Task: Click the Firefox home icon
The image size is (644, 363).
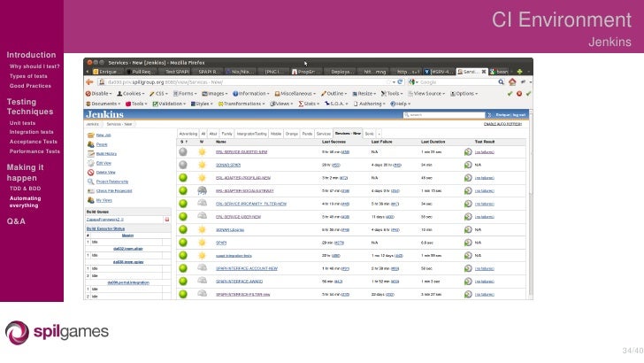Action: (x=512, y=82)
